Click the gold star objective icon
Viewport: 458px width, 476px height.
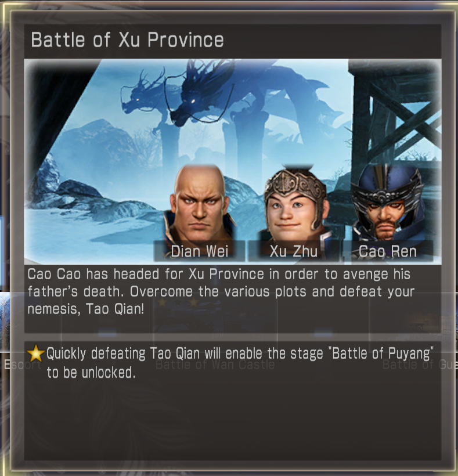pos(35,354)
